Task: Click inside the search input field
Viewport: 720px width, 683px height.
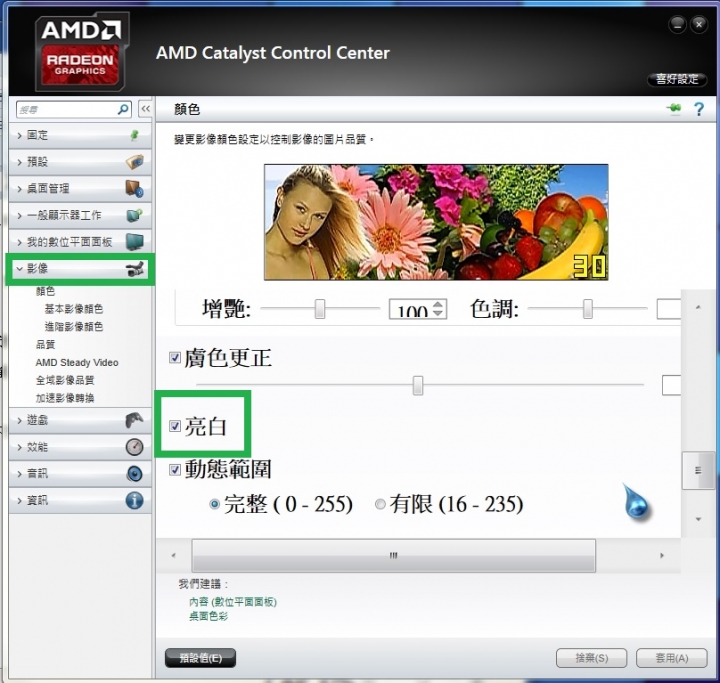Action: click(67, 109)
